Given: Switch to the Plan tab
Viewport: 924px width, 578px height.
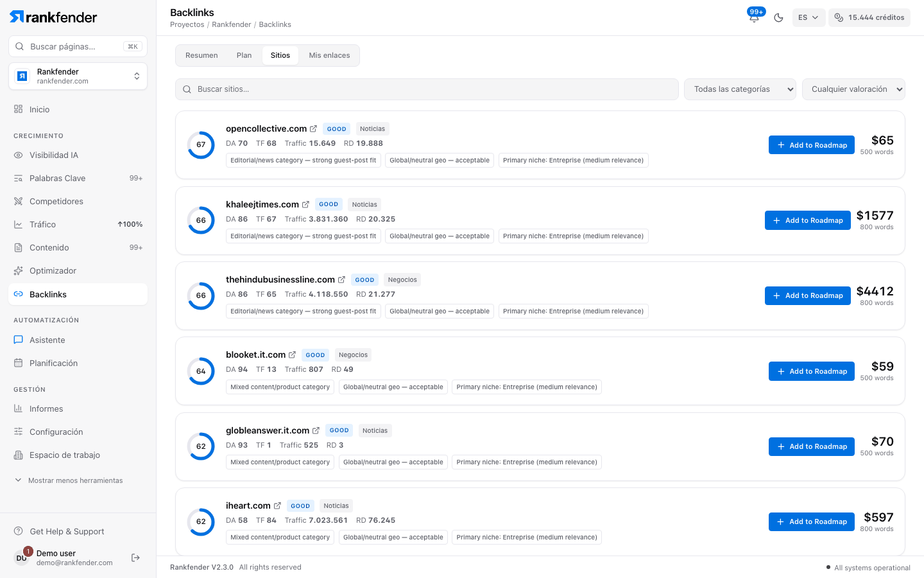Looking at the screenshot, I should (244, 55).
